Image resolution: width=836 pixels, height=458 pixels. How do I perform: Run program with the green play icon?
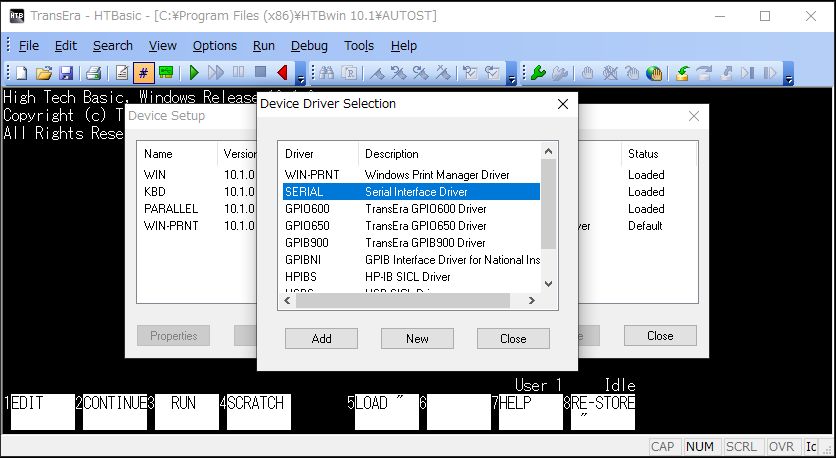click(194, 73)
